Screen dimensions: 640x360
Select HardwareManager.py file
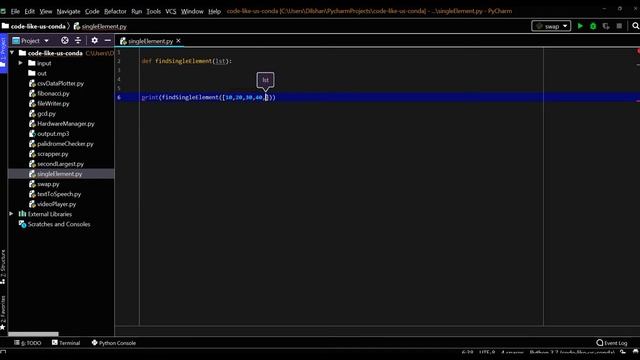(x=66, y=124)
